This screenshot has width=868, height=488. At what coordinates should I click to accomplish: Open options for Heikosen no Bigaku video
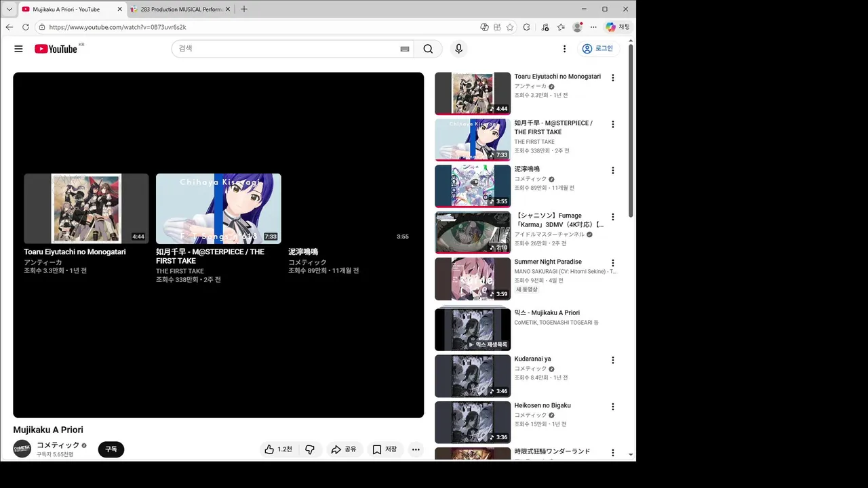pyautogui.click(x=613, y=407)
